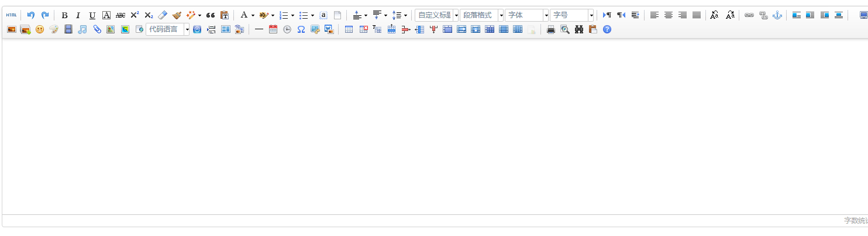The height and width of the screenshot is (236, 868).
Task: Attach a file with paperclip icon
Action: (x=97, y=29)
